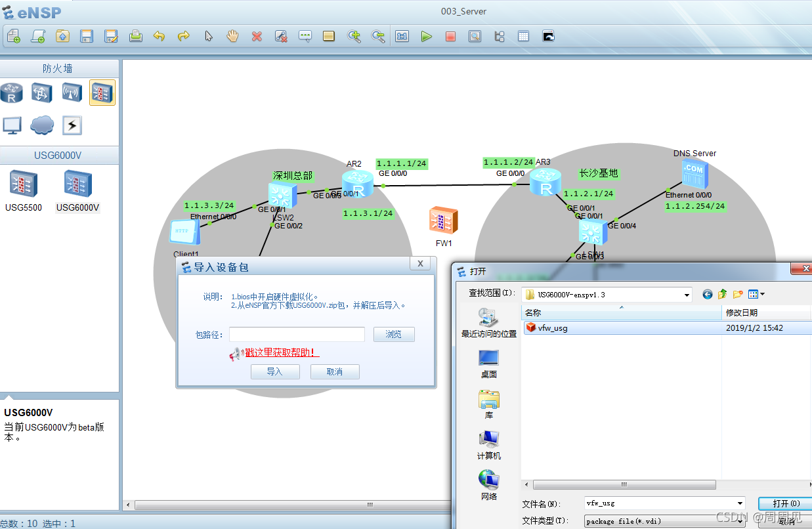
Task: Click the 浏览 browse button
Action: point(394,334)
